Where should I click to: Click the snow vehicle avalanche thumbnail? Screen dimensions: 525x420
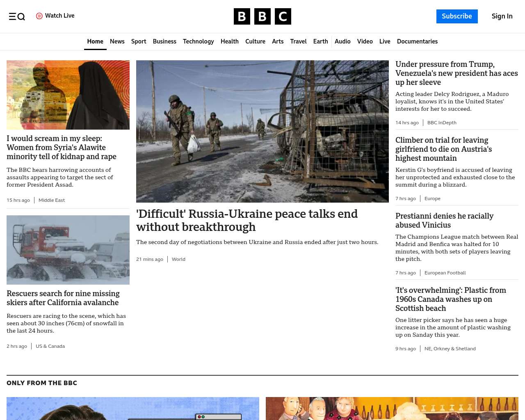[68, 250]
